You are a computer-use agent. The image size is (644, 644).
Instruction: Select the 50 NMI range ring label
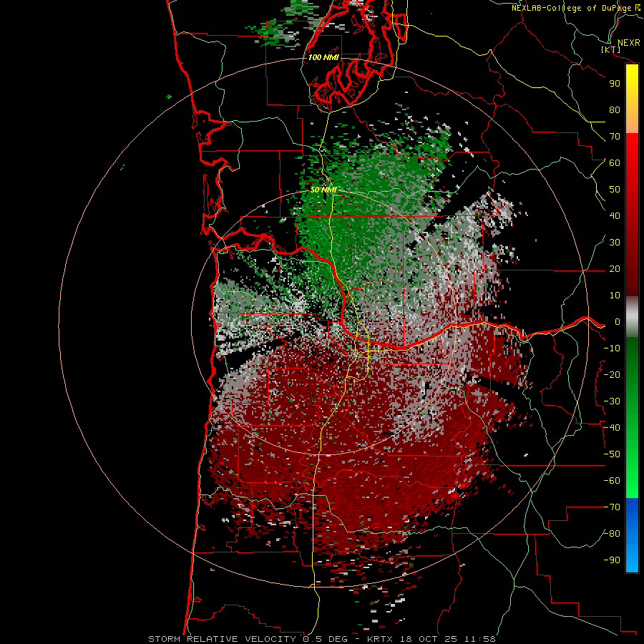[323, 190]
